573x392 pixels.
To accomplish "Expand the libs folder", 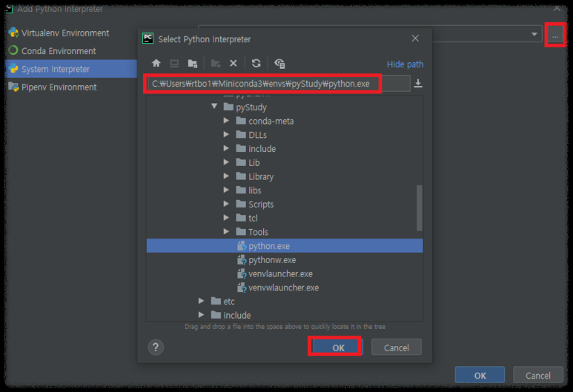I will pyautogui.click(x=226, y=190).
